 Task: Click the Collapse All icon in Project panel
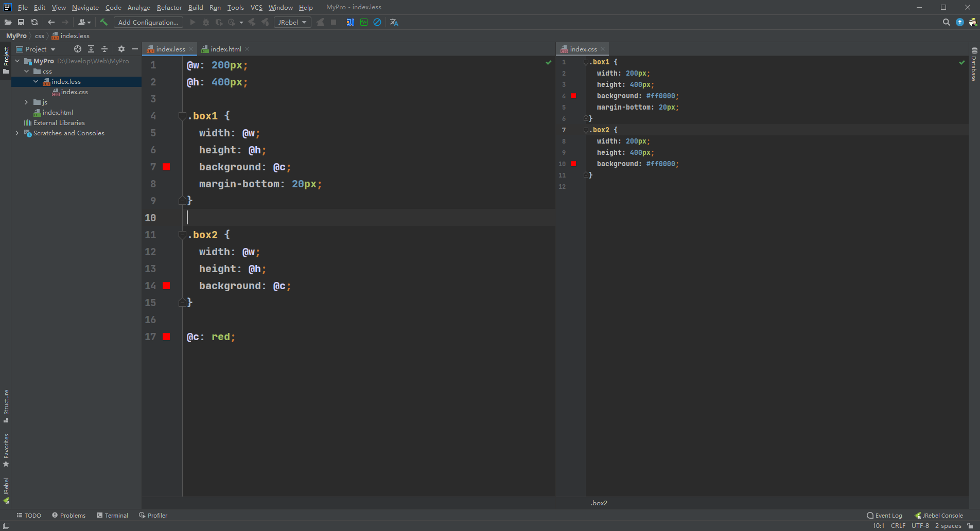(104, 49)
